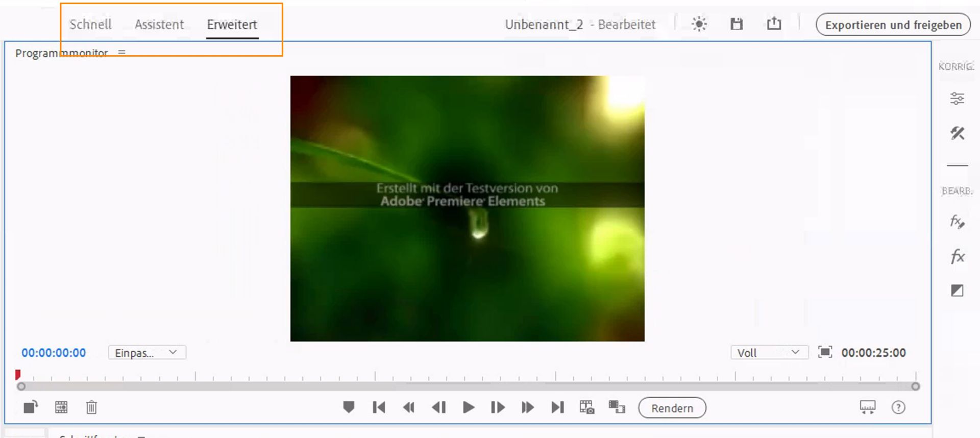Click the freeze frame filmstrip icon
The width and height of the screenshot is (980, 438).
61,407
